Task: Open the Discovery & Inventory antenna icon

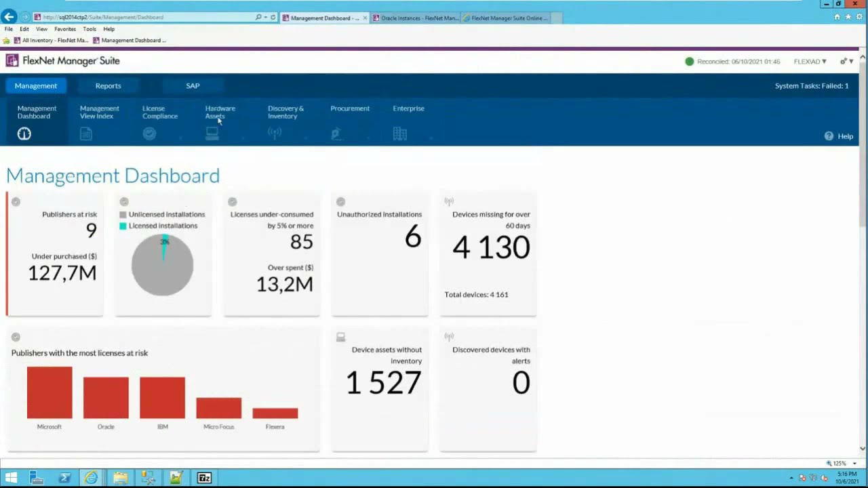Action: tap(275, 134)
